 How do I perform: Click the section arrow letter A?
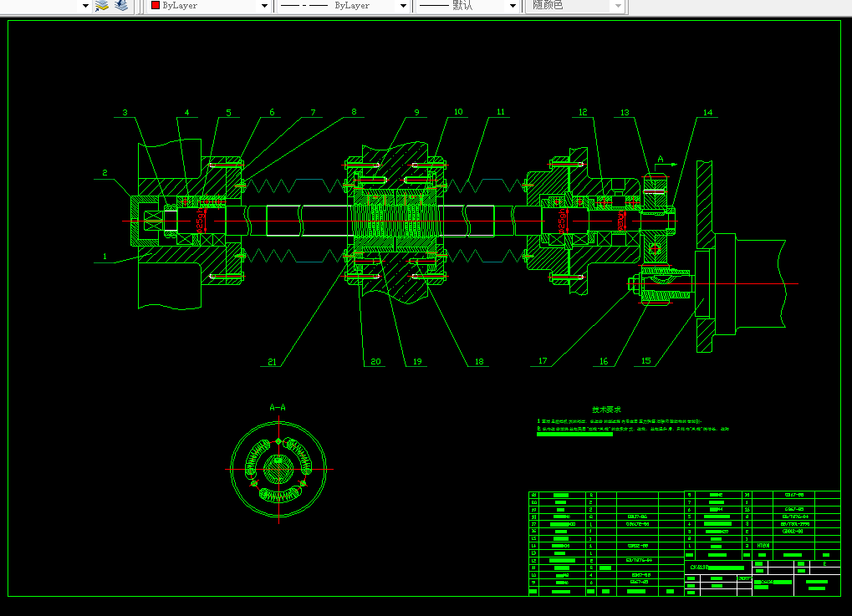(x=661, y=159)
